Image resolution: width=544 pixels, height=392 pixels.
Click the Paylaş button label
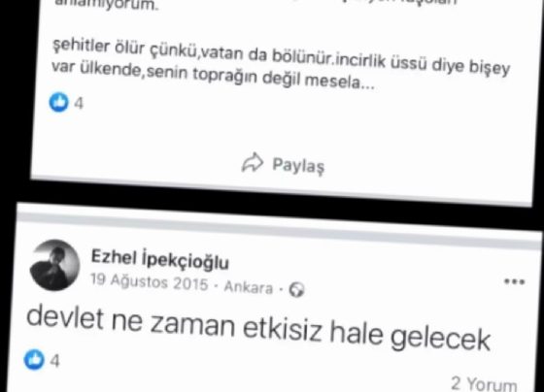pyautogui.click(x=299, y=166)
